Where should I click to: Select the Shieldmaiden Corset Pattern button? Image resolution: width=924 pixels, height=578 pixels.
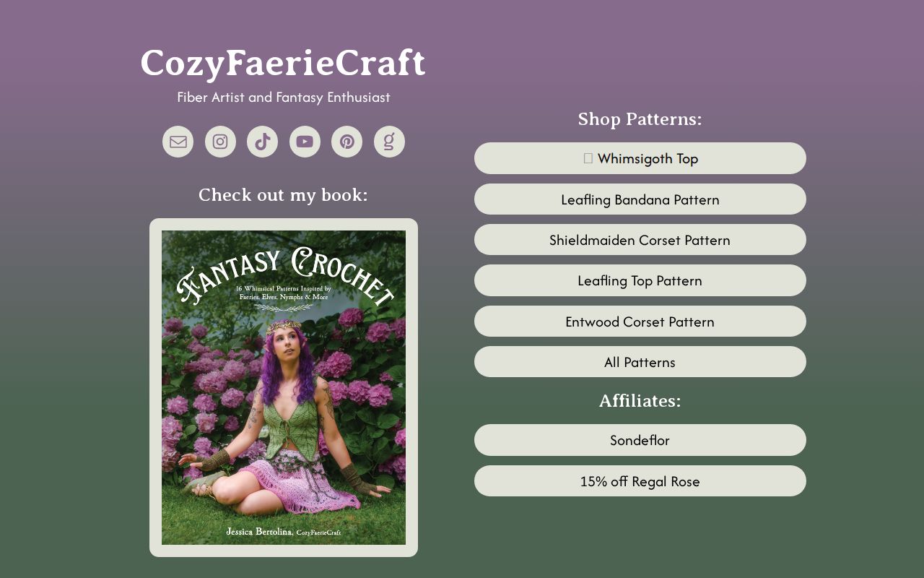(x=640, y=240)
